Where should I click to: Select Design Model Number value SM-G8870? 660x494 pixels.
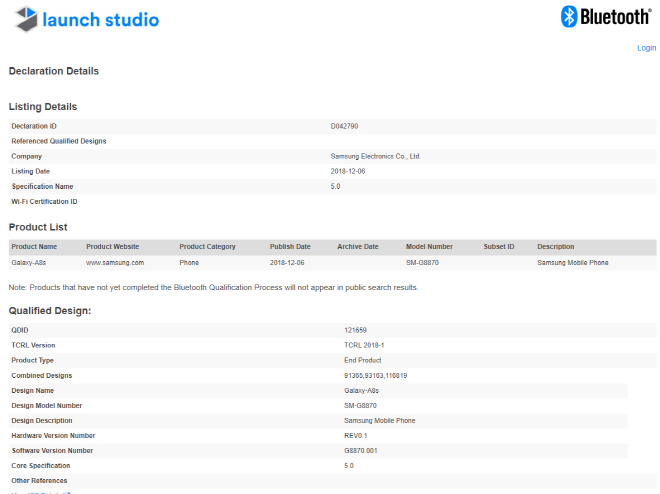(x=360, y=406)
